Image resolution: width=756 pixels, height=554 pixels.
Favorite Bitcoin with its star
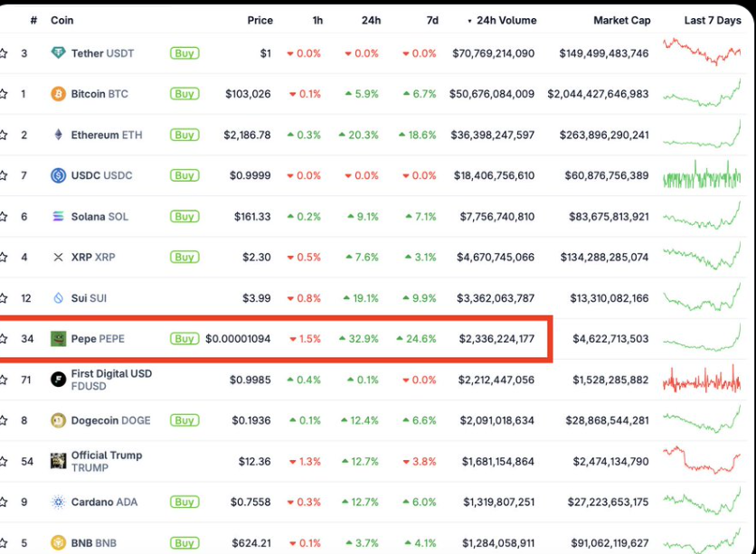click(x=4, y=93)
